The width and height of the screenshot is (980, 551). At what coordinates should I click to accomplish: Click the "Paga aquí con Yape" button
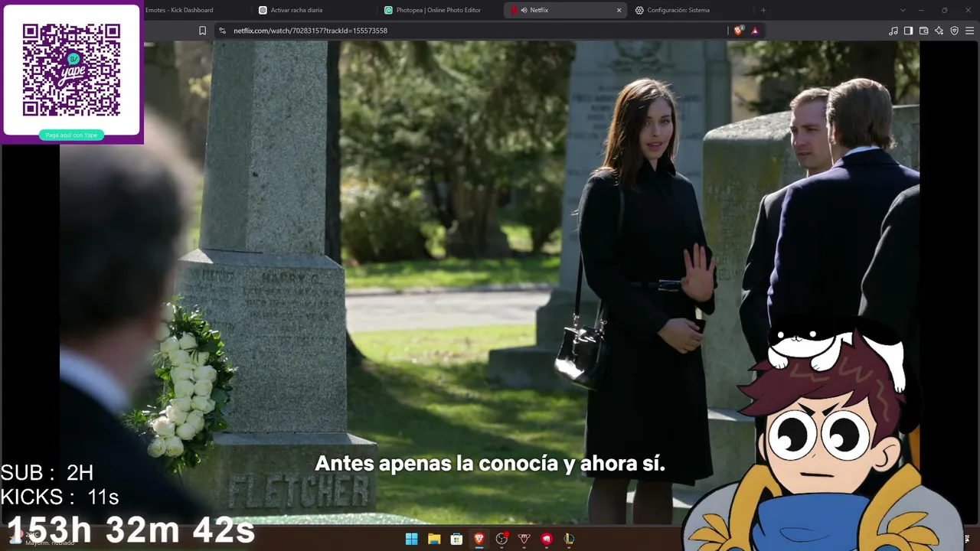click(71, 135)
